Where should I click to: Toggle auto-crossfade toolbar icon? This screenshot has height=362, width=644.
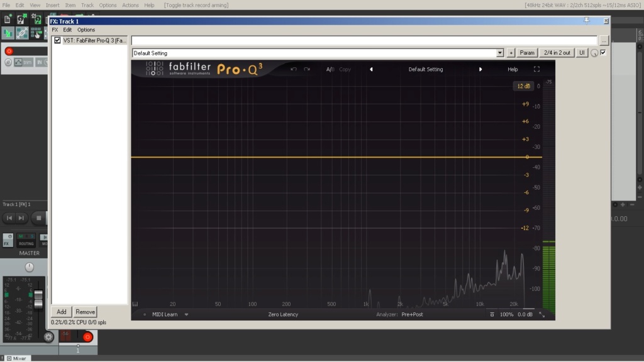(8, 33)
